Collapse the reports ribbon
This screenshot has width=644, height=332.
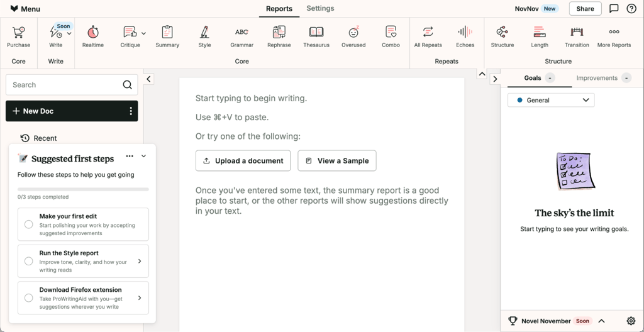point(481,74)
